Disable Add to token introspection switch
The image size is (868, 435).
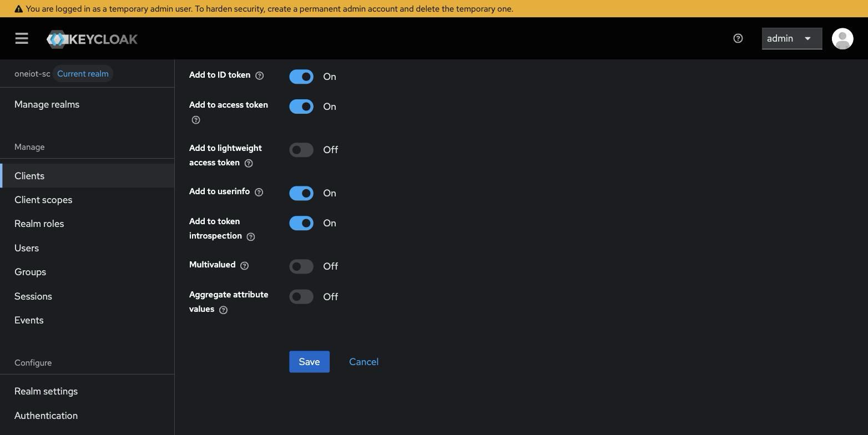(x=301, y=223)
